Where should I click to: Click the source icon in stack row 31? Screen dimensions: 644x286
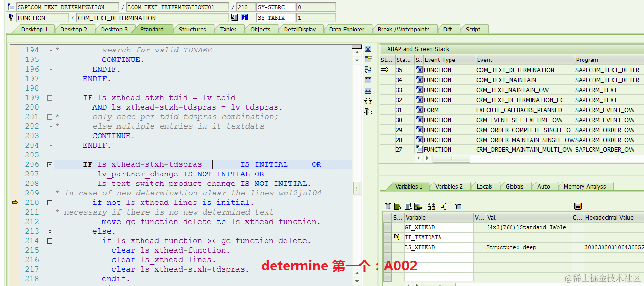tap(419, 110)
